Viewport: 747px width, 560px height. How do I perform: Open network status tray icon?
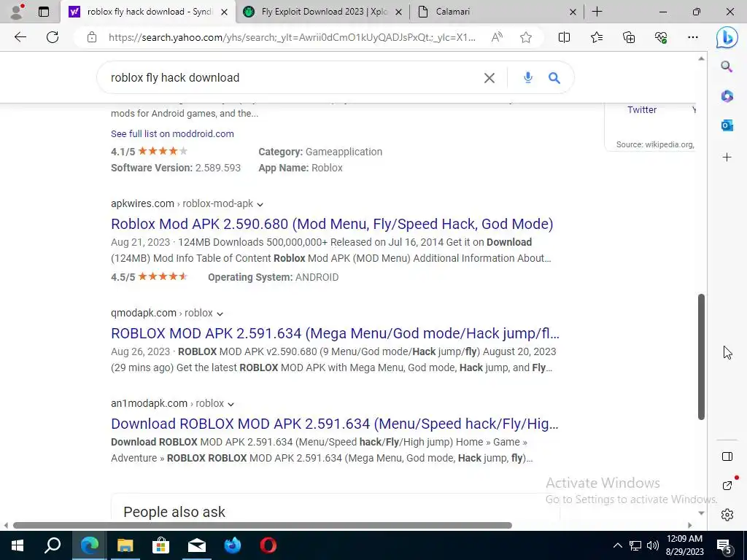635,545
